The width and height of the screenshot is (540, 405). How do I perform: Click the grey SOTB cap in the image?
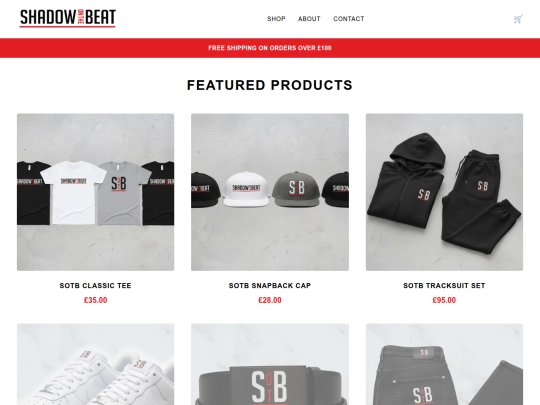pos(296,189)
